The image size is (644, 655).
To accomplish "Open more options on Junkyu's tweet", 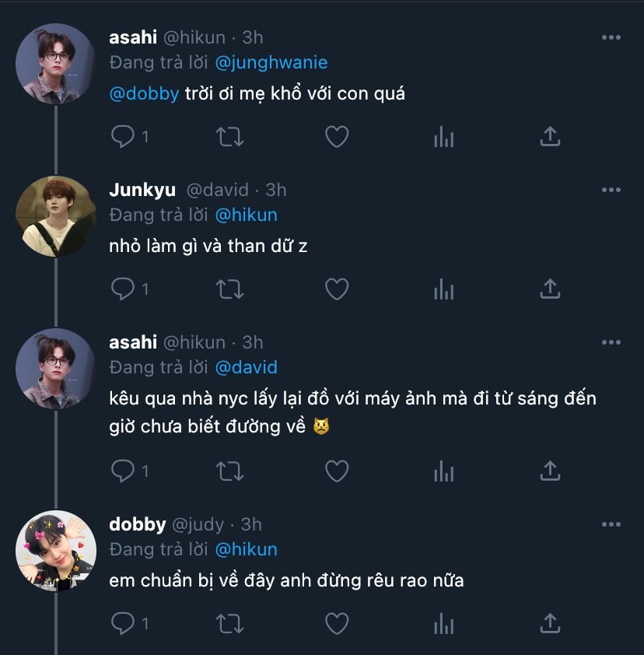I will [611, 191].
